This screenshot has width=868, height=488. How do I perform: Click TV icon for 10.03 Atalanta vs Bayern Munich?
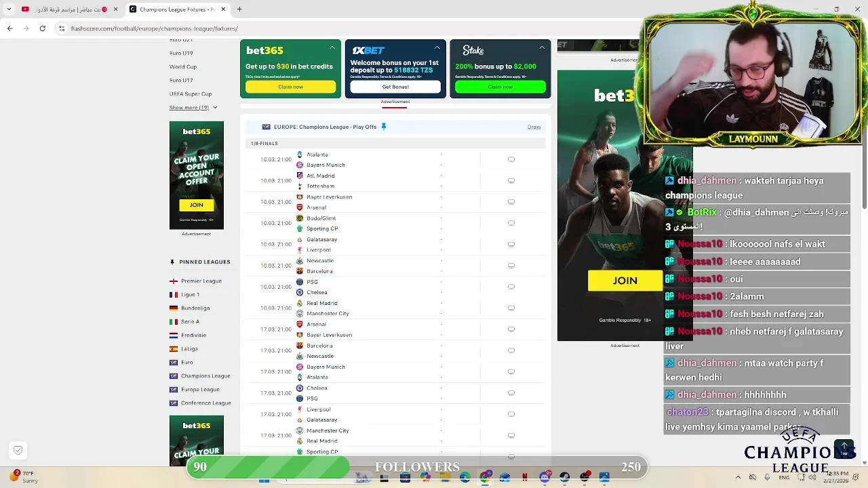(511, 160)
